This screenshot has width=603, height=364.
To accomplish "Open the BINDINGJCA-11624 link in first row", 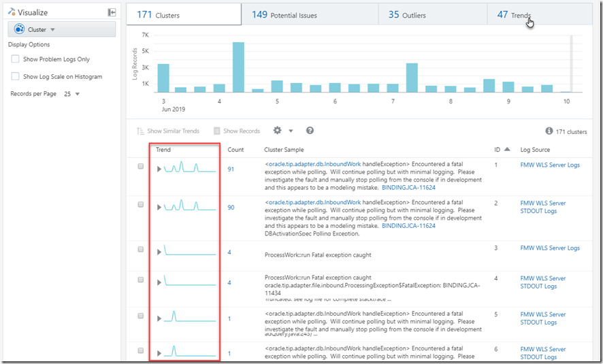I will [x=408, y=187].
